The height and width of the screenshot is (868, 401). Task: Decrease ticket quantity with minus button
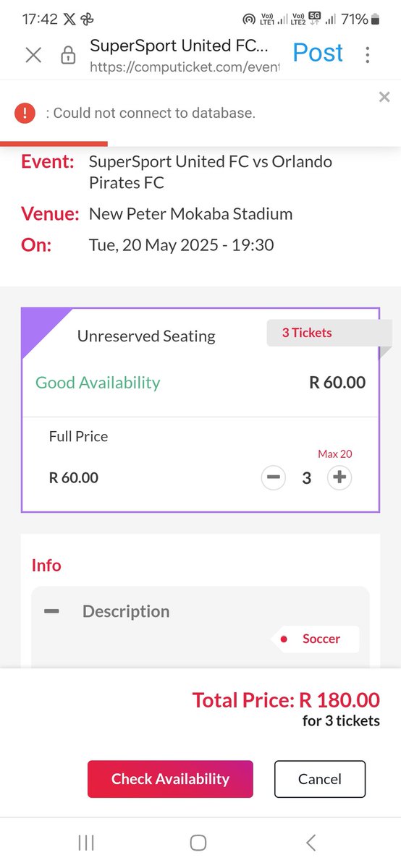[273, 477]
